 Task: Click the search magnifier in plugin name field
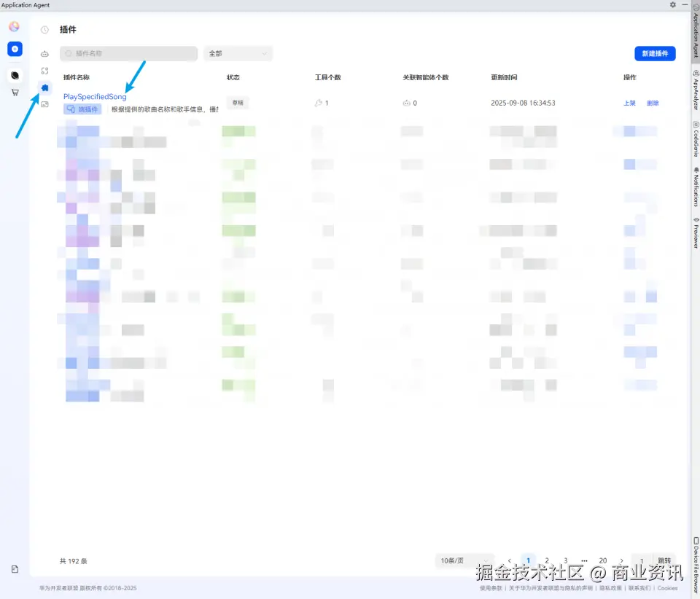tap(69, 53)
